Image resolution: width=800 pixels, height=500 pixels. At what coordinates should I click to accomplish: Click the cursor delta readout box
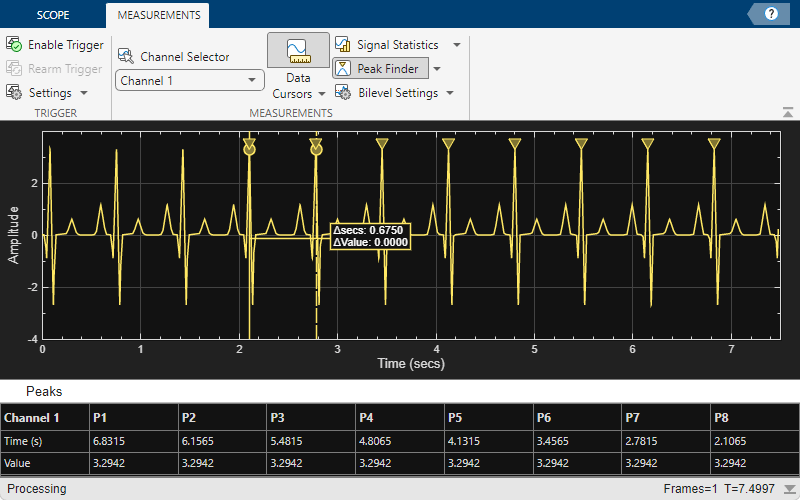tap(369, 236)
